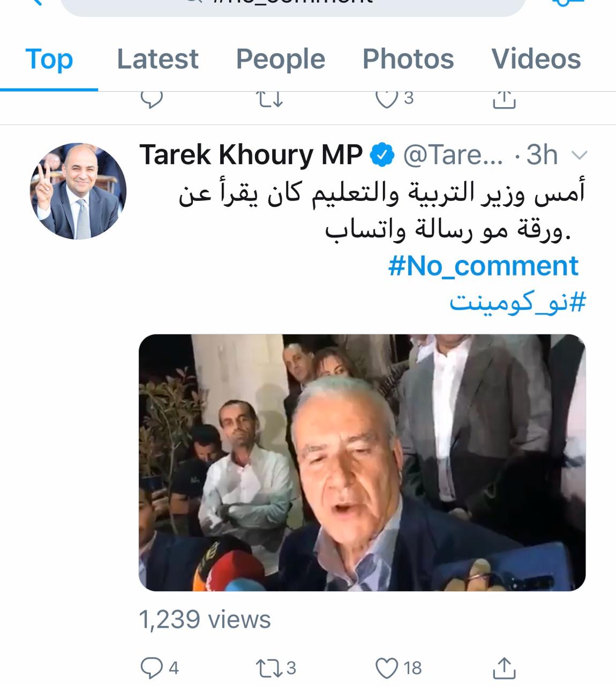This screenshot has height=686, width=616.
Task: Open the Videos tab
Action: click(x=536, y=59)
